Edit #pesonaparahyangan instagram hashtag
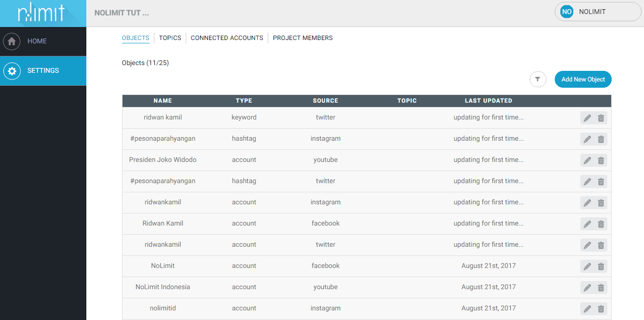 pyautogui.click(x=587, y=139)
